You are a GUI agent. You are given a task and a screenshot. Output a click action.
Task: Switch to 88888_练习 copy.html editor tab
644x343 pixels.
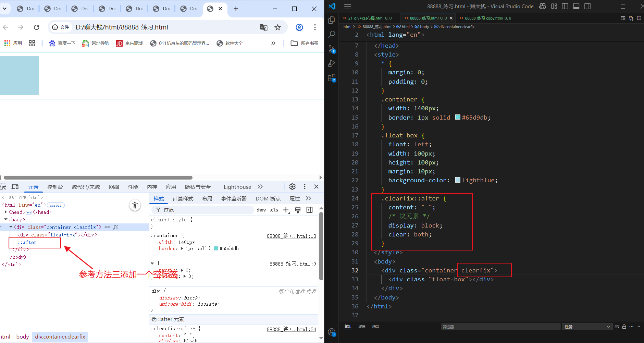pos(488,18)
